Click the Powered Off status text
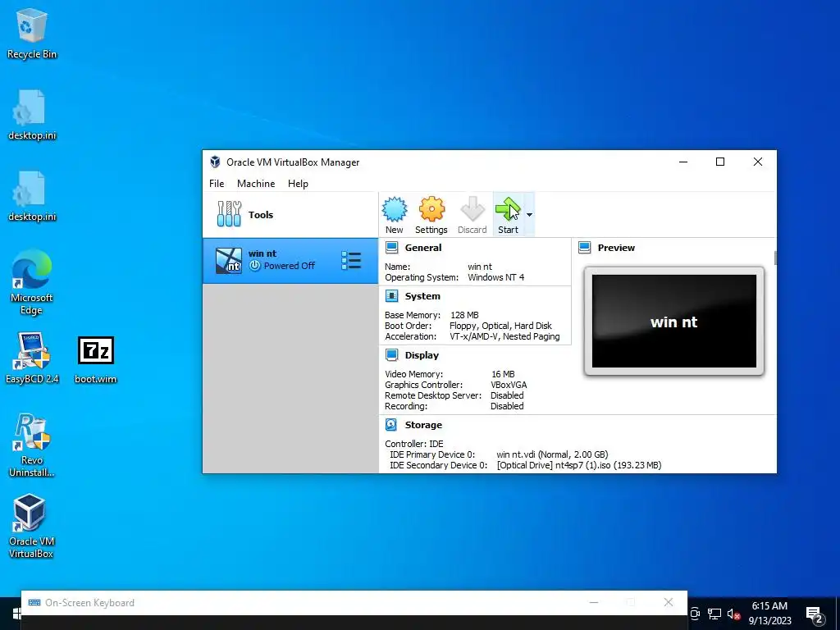The width and height of the screenshot is (840, 630). pyautogui.click(x=290, y=266)
